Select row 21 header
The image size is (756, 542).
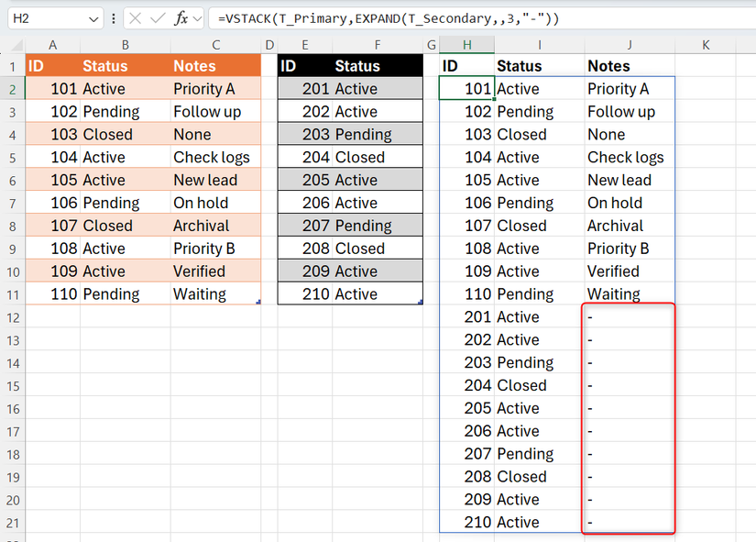[x=13, y=523]
